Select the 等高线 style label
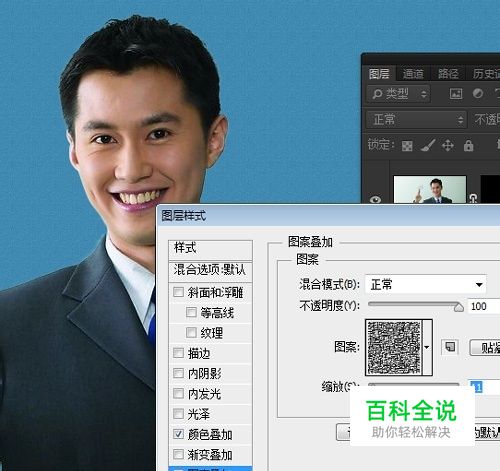Image resolution: width=500 pixels, height=471 pixels. click(217, 313)
